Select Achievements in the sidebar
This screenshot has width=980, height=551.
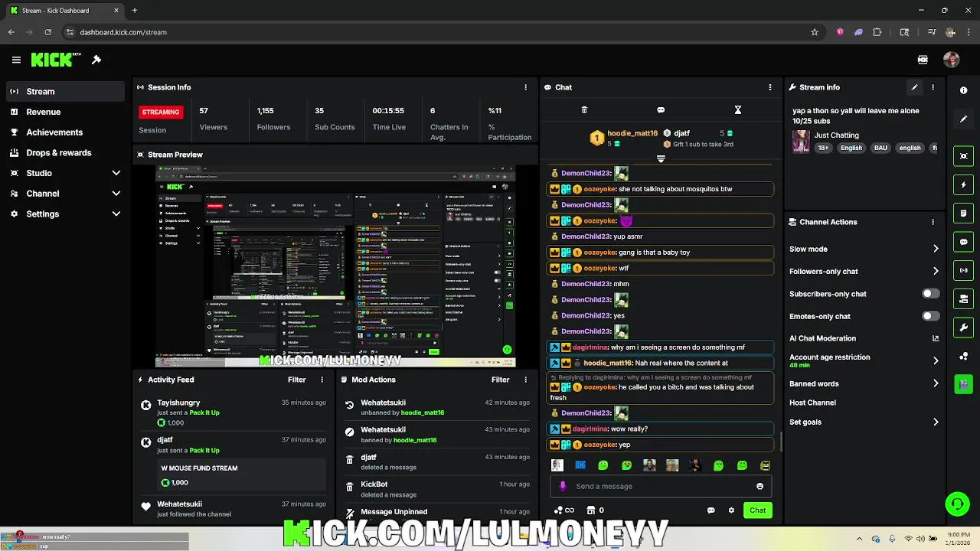pyautogui.click(x=64, y=132)
